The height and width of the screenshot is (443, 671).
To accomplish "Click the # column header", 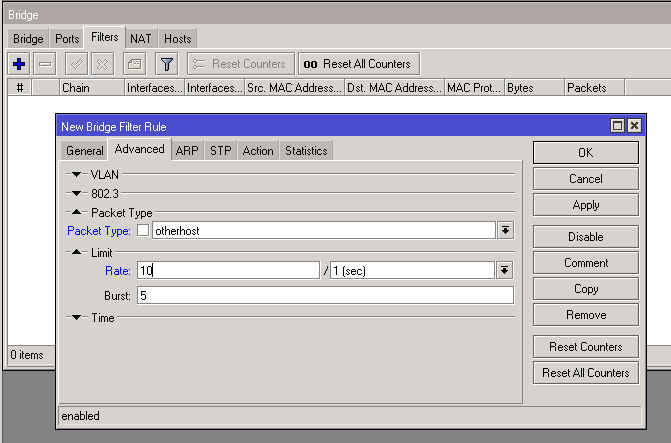I will point(20,88).
